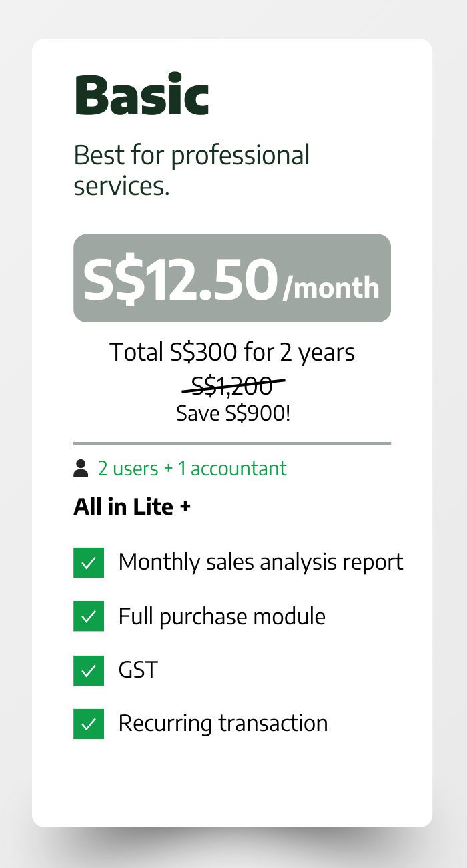
Task: Click the crossed-out S$1,200 price
Action: (x=232, y=385)
